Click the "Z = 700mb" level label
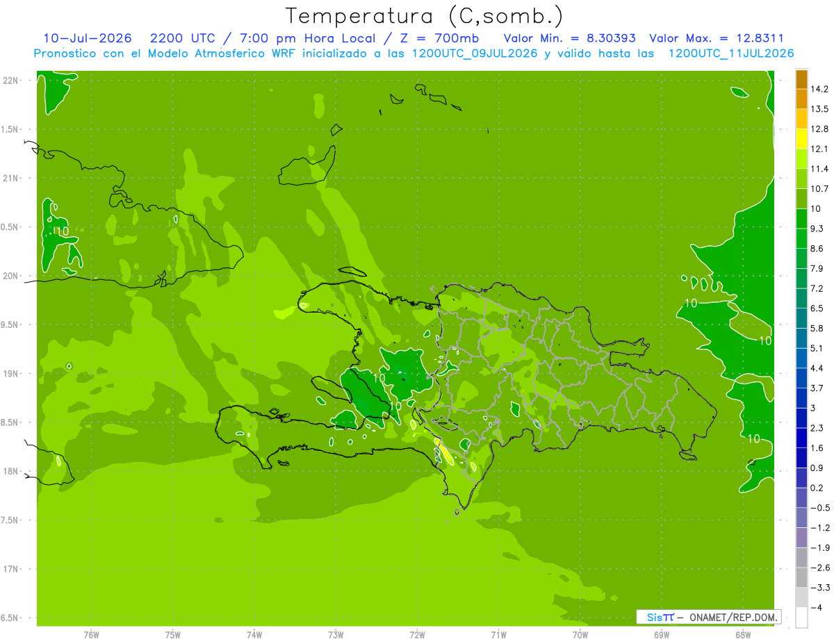This screenshot has height=644, width=834. 440,38
